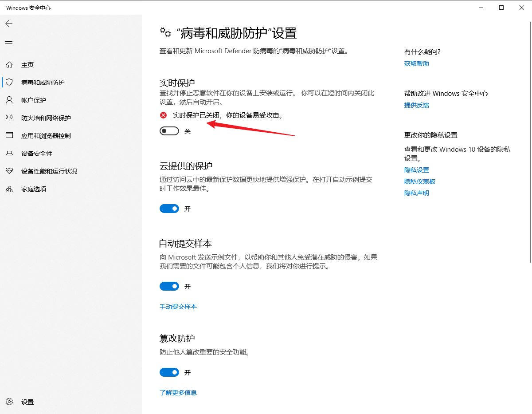Turn on the 实时保护 toggle
The height and width of the screenshot is (414, 532).
pyautogui.click(x=169, y=131)
